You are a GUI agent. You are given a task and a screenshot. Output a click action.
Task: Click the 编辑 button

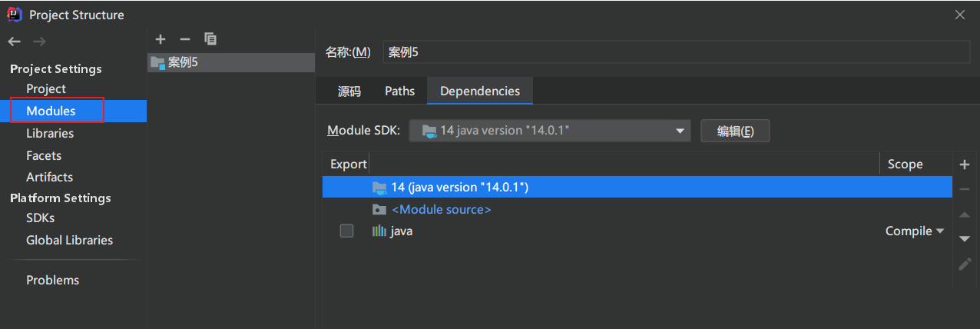(735, 131)
